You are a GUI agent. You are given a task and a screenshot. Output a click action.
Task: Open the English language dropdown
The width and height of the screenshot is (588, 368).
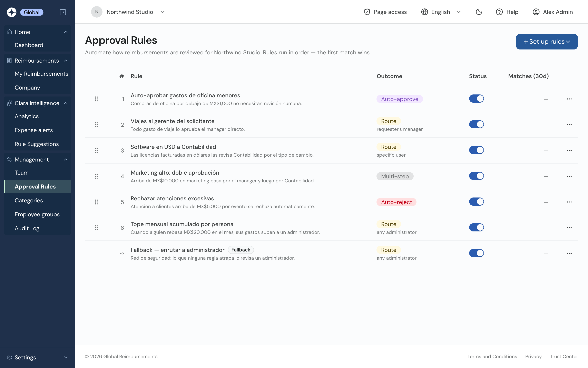pyautogui.click(x=441, y=12)
